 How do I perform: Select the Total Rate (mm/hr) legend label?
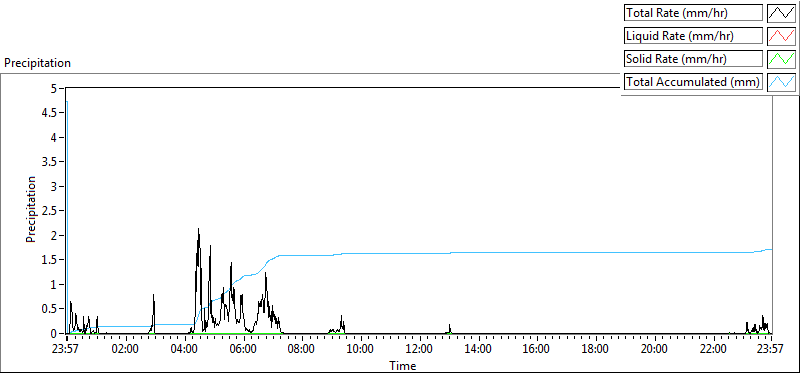pyautogui.click(x=694, y=13)
